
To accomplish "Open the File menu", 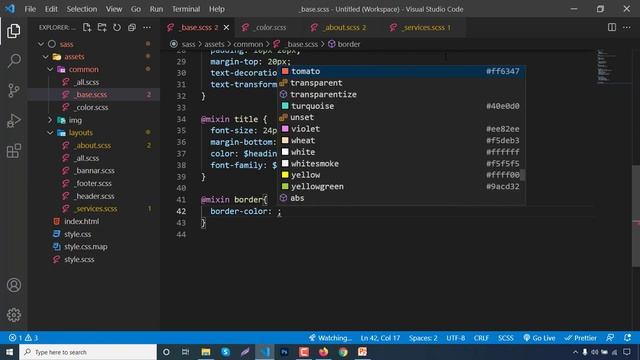I will point(30,9).
